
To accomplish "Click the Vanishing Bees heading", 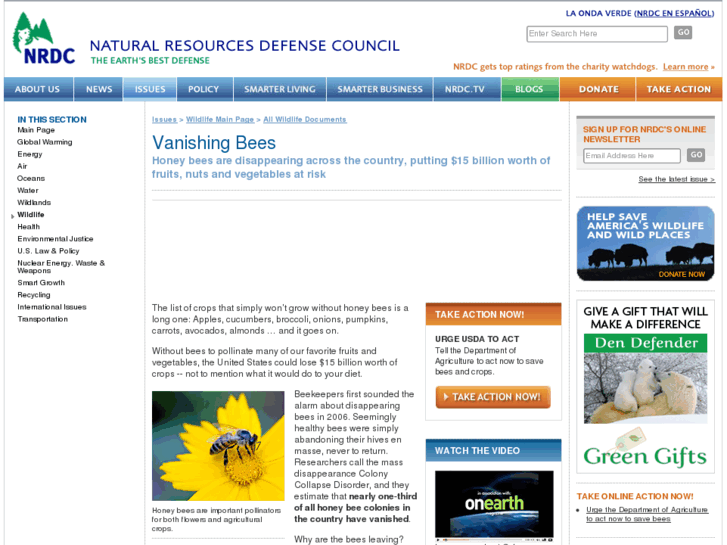I will point(214,143).
